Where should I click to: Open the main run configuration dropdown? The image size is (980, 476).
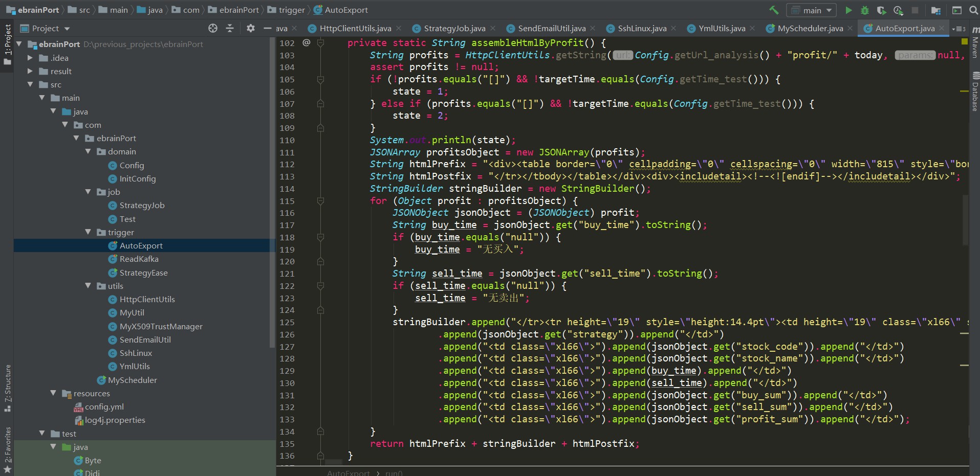(811, 10)
